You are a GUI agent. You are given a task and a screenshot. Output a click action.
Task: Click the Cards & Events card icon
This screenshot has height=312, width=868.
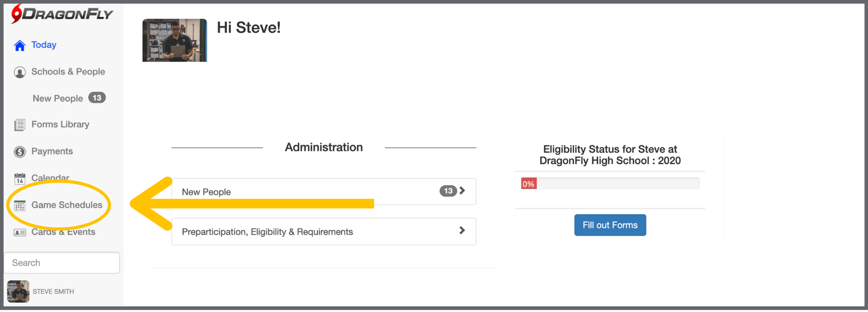pos(19,232)
